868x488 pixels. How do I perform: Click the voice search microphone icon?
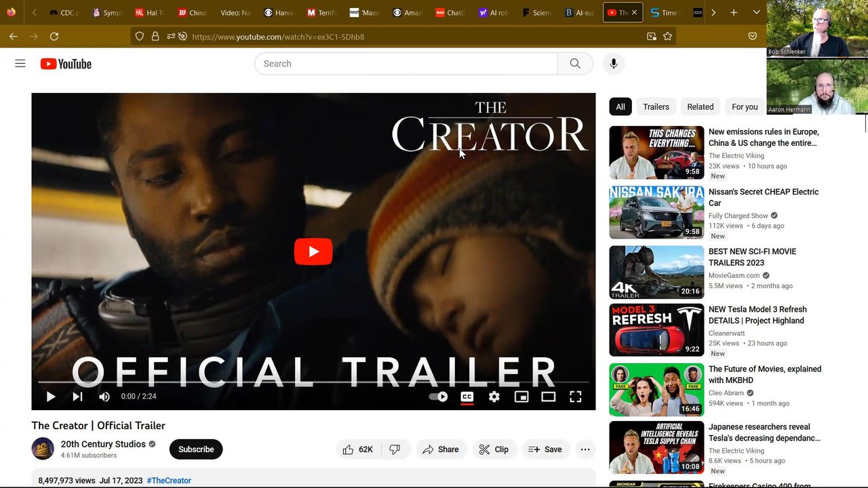coord(613,64)
